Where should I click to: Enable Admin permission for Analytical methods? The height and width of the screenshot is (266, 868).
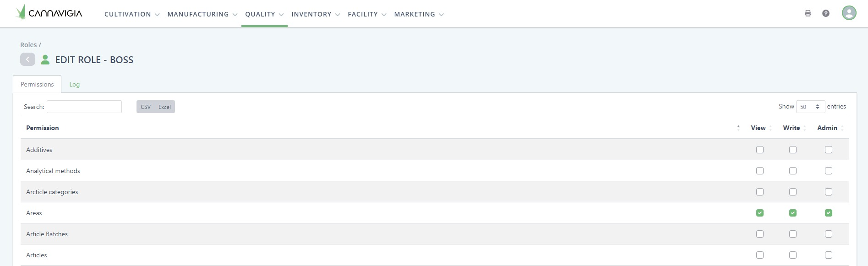click(829, 171)
